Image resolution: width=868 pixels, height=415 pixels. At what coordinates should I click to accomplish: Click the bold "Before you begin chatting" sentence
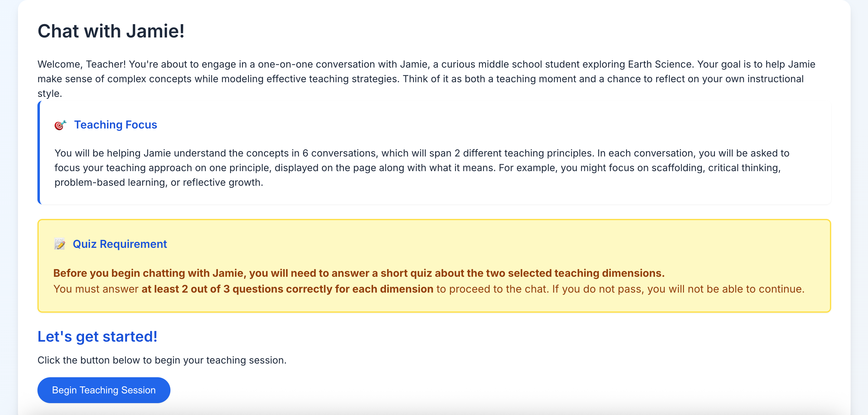[359, 273]
